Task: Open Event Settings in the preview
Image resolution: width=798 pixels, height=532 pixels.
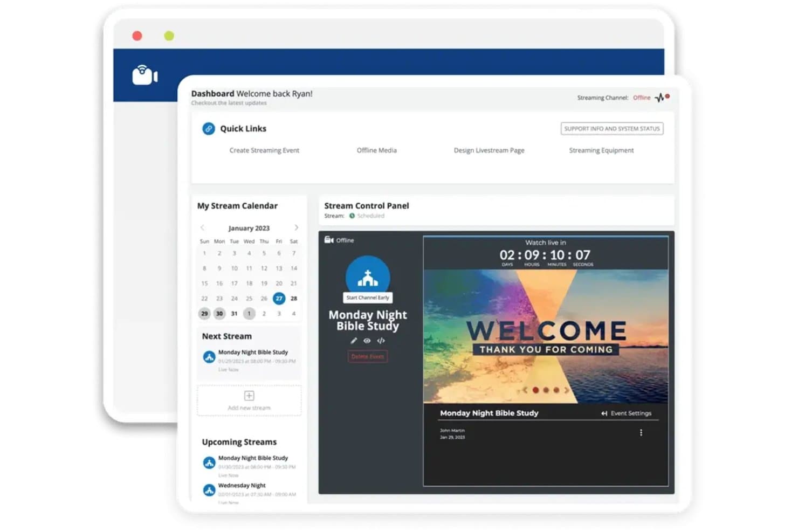Action: pyautogui.click(x=626, y=413)
